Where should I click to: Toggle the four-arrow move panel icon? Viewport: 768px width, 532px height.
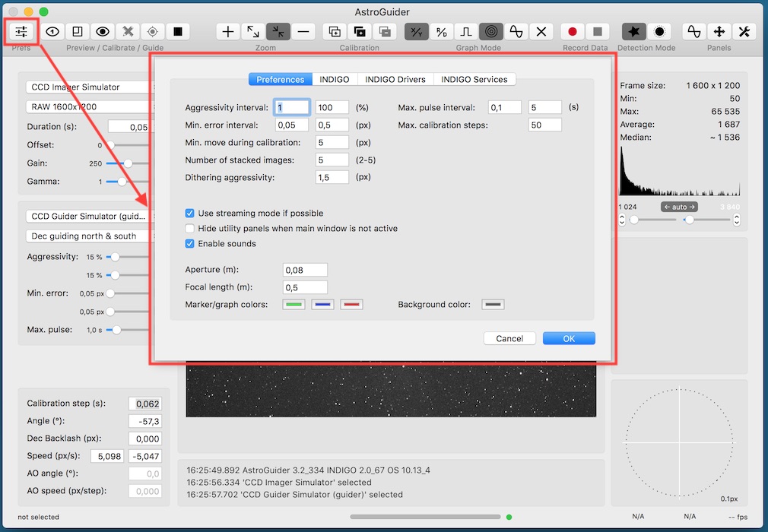coord(719,32)
